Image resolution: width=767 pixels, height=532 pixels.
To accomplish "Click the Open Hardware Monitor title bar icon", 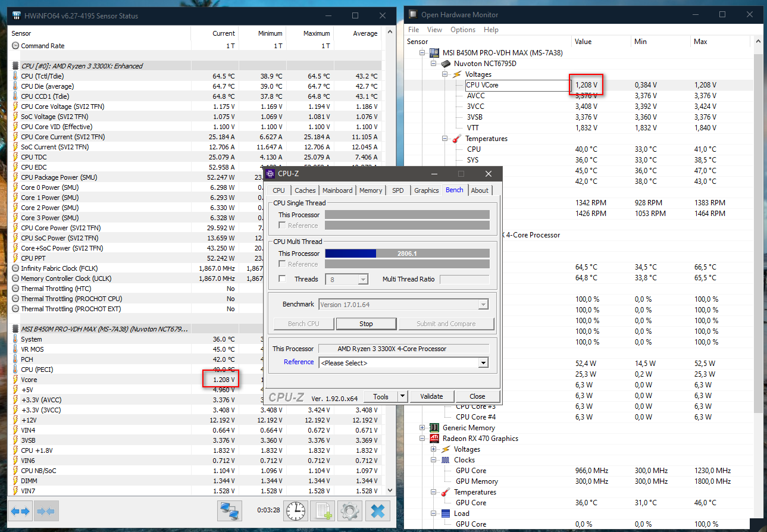I will (x=412, y=15).
